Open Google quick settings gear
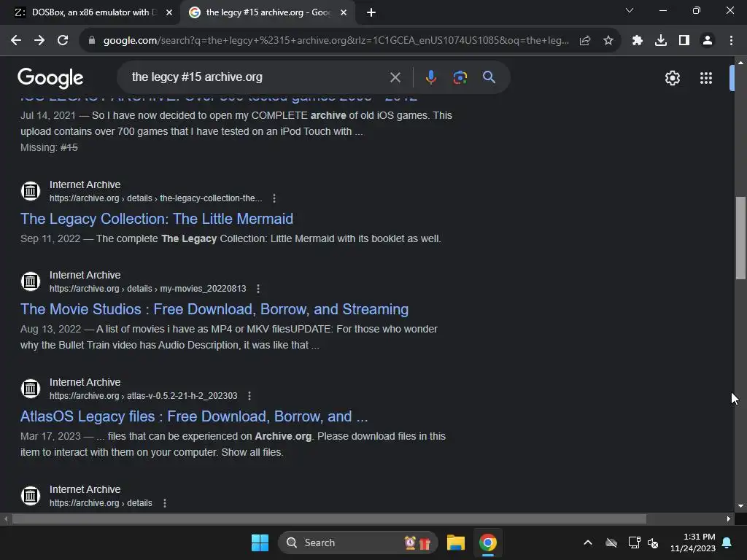Image resolution: width=747 pixels, height=560 pixels. 672,78
